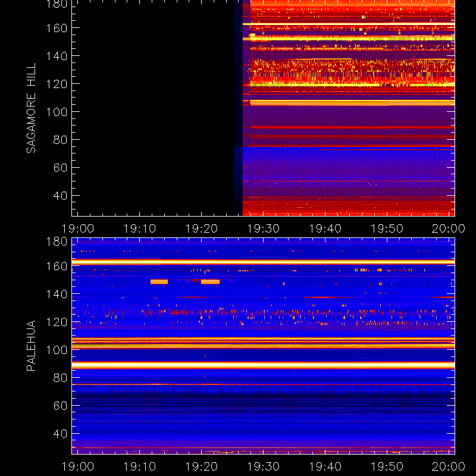476x476 pixels.
Task: Select the 160 tick label on Sagamore Hill axis
Action: pos(57,28)
